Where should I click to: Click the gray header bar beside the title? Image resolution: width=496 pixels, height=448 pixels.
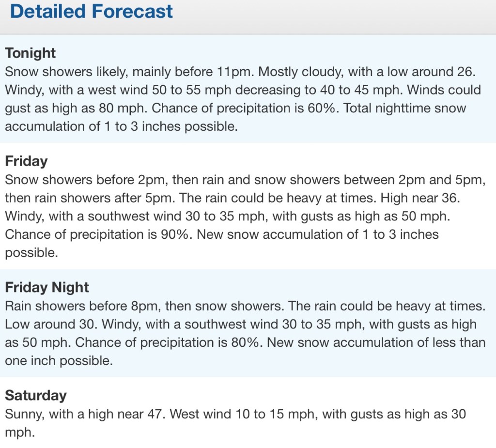(x=334, y=15)
